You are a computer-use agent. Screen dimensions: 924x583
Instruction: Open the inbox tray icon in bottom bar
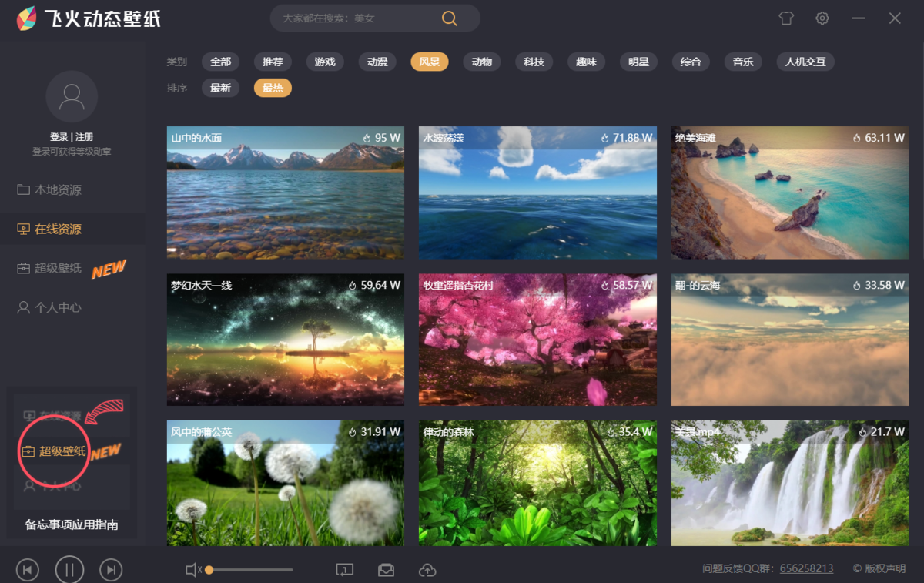click(x=386, y=570)
